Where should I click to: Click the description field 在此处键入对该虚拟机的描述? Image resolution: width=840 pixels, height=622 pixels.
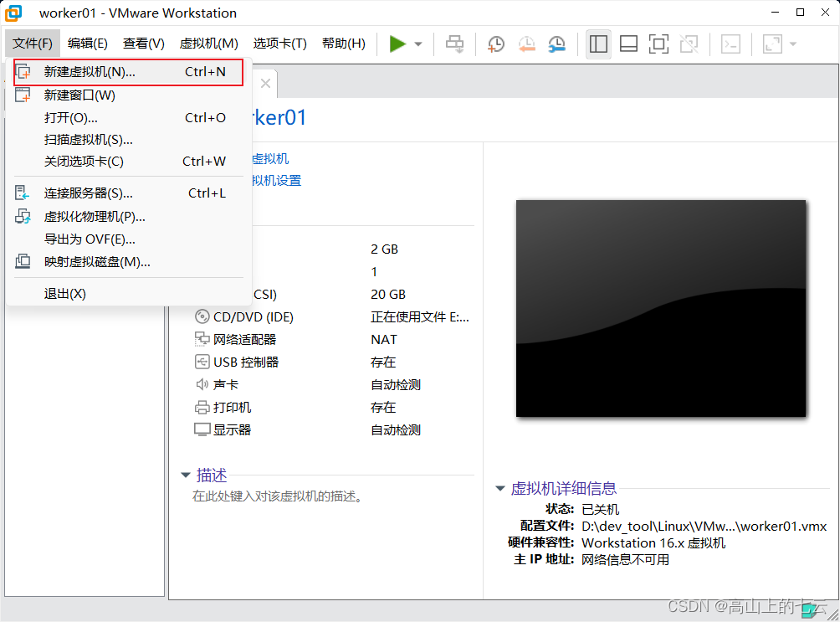tap(277, 496)
